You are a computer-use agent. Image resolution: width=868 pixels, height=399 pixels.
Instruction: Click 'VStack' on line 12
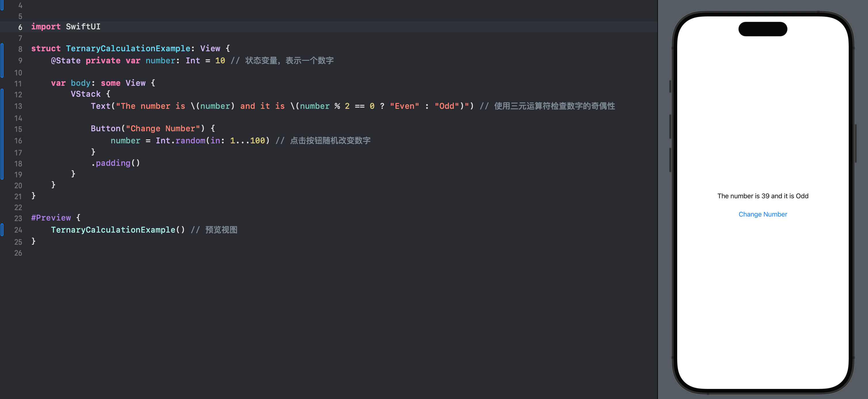pos(85,94)
